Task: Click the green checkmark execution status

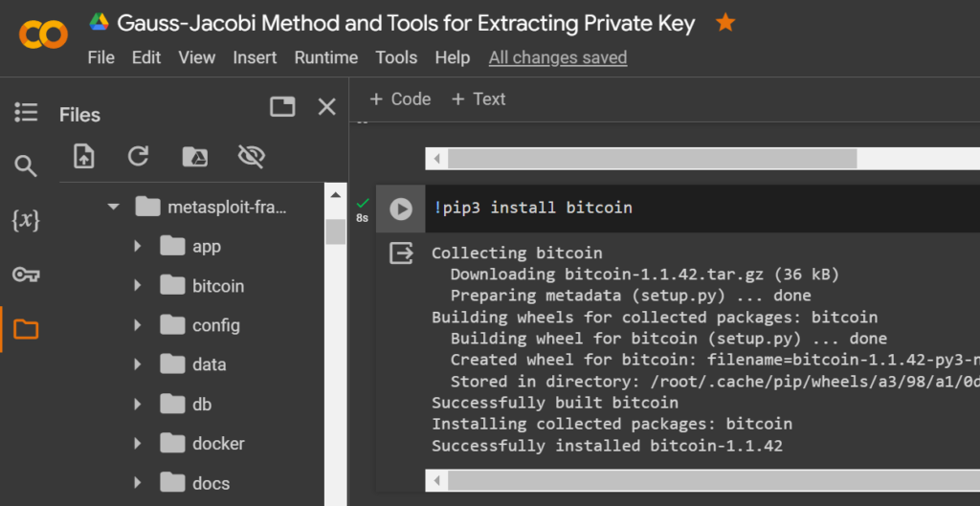Action: point(363,203)
